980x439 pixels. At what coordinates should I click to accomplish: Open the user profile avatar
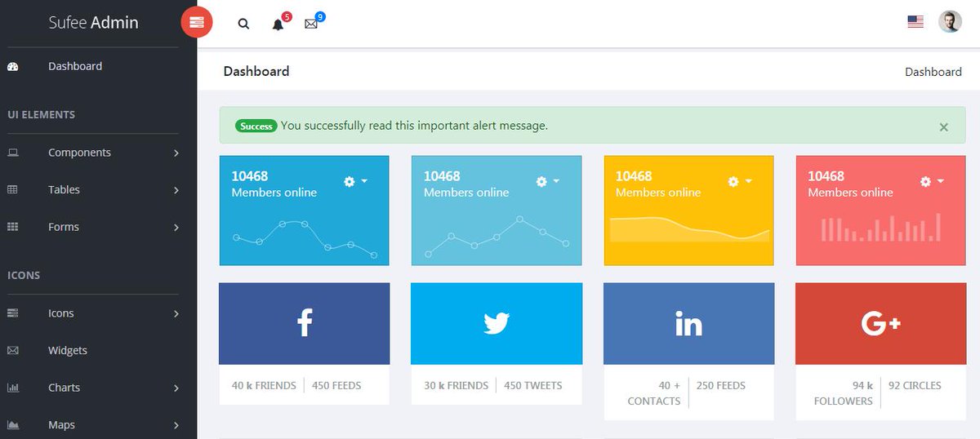pos(950,23)
